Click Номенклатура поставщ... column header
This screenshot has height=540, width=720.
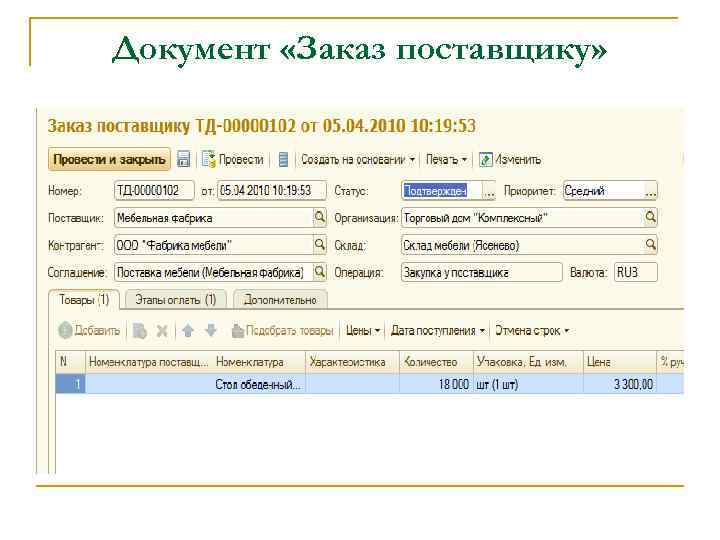click(x=149, y=362)
